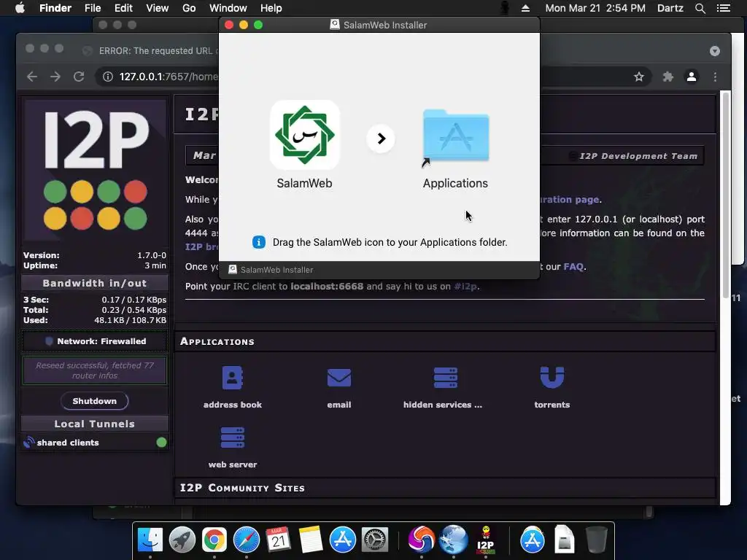Image resolution: width=747 pixels, height=560 pixels.
Task: Click the Shutdown button in I2P sidebar
Action: (x=94, y=401)
